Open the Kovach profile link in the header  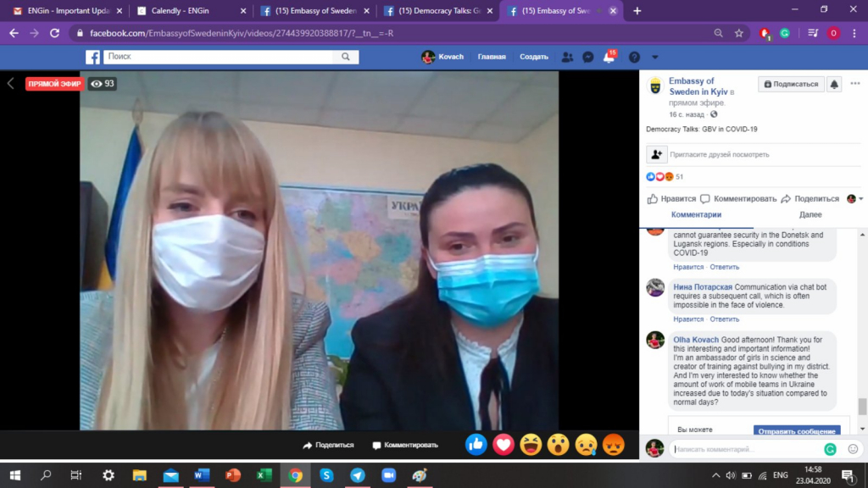pos(442,57)
